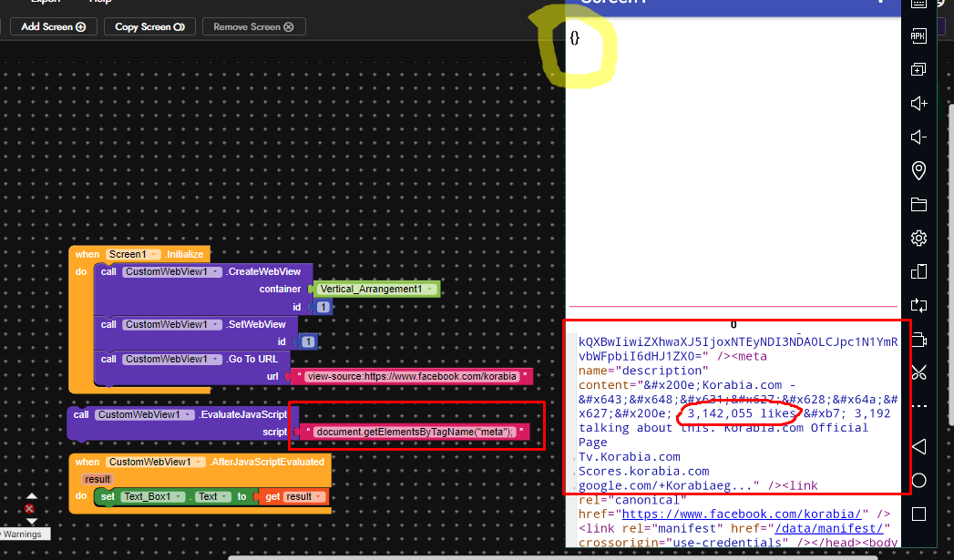The width and height of the screenshot is (954, 560).
Task: Open emulator settings gear icon
Action: 918,238
